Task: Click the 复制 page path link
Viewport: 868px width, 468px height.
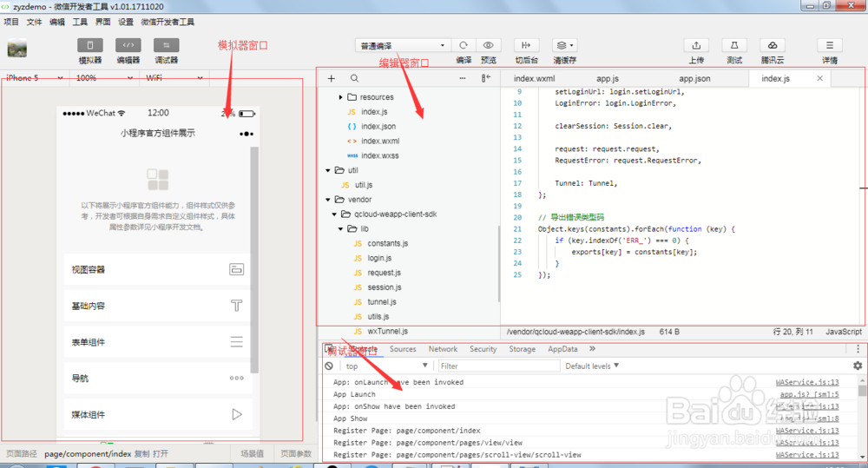Action: tap(141, 454)
